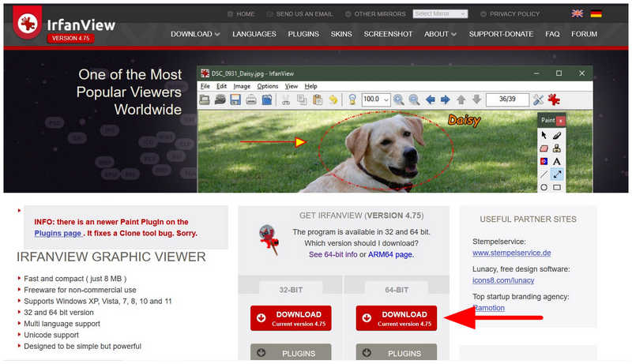Viewport: 632px width, 364px height.
Task: Click the UK flag language icon
Action: click(577, 13)
